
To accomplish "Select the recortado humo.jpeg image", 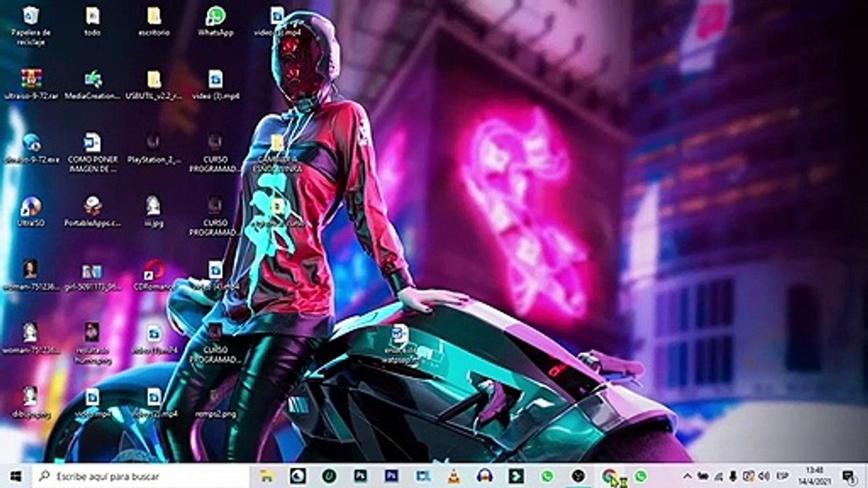I will pyautogui.click(x=92, y=343).
